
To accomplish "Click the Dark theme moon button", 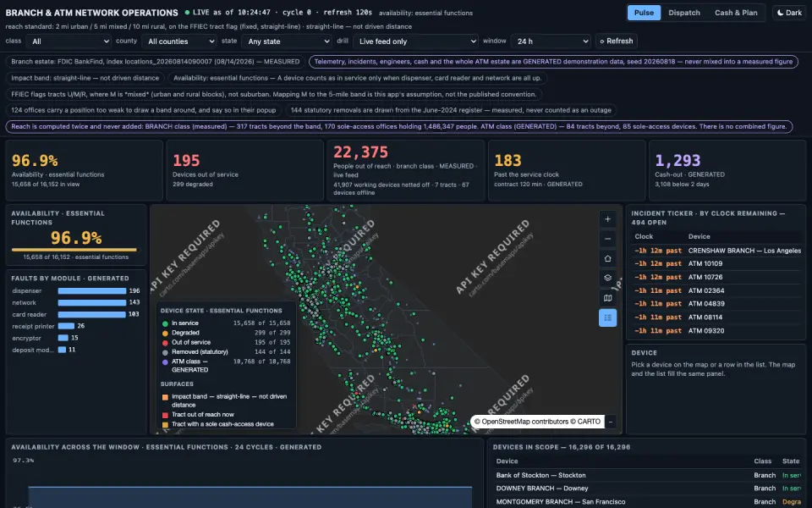I will [789, 13].
